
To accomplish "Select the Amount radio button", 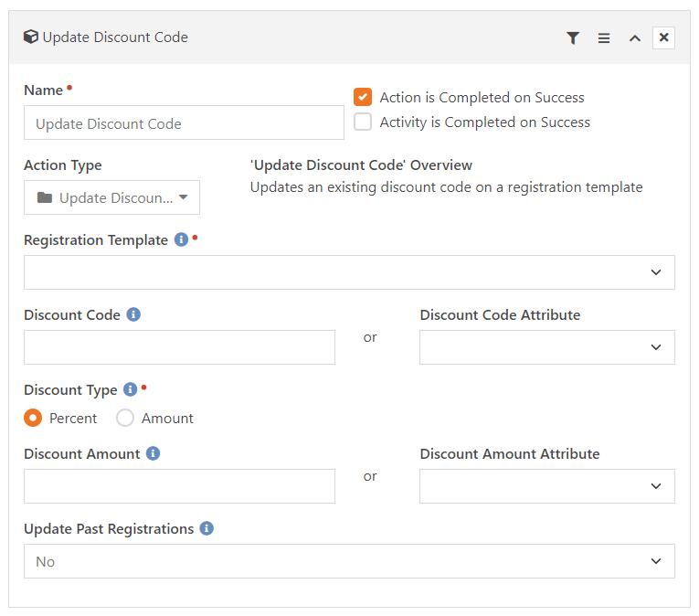I will coord(125,418).
